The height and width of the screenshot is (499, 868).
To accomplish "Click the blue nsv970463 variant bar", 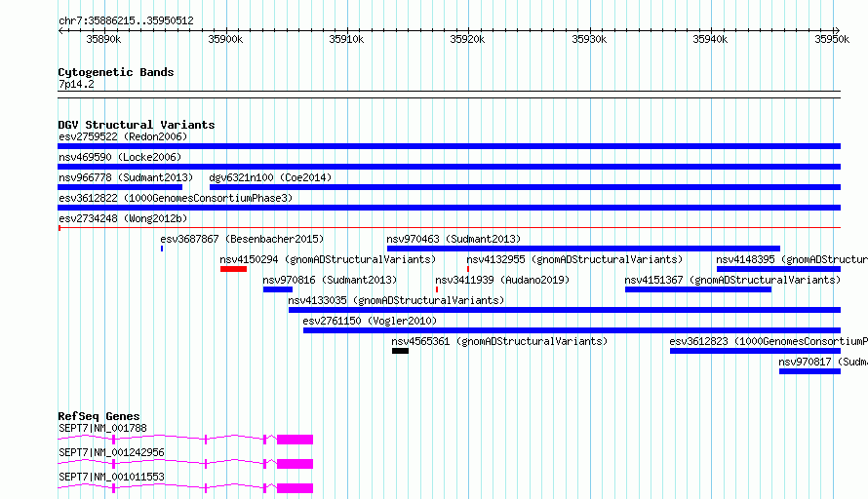I will [x=583, y=249].
